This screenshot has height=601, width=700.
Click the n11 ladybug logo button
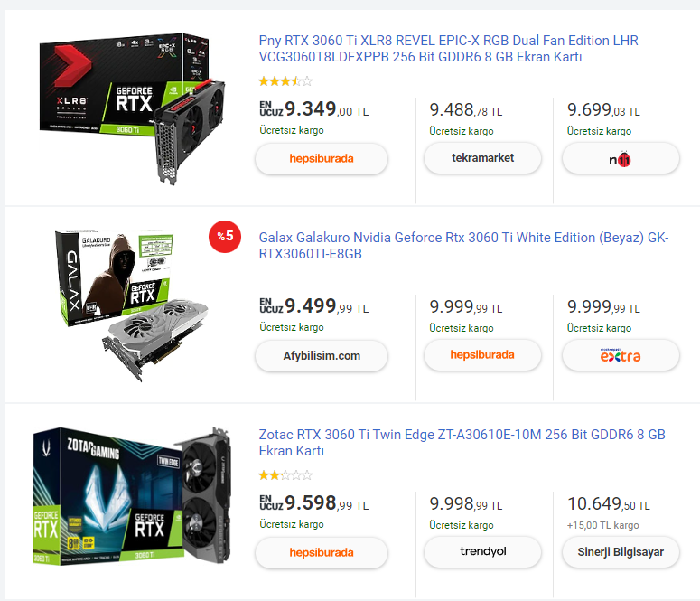[x=621, y=158]
